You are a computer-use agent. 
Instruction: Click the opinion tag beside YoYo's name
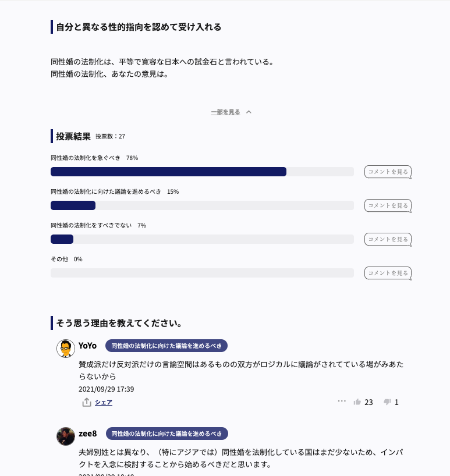pyautogui.click(x=166, y=346)
